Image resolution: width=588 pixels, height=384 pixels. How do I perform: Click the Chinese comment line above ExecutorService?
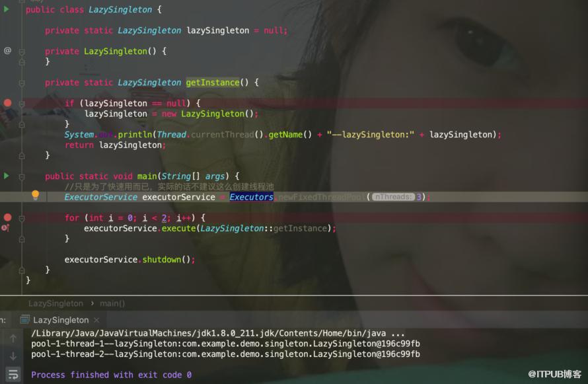tap(169, 187)
